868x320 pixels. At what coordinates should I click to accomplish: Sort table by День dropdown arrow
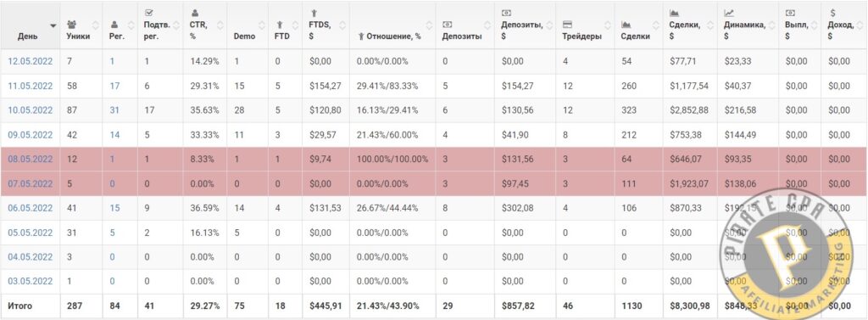(53, 25)
